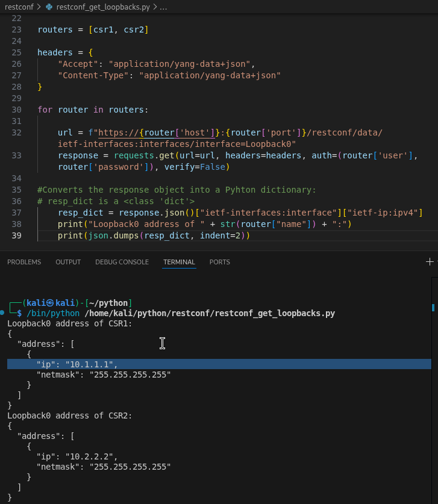Click the "Accept" header key text
This screenshot has height=504, width=438.
(x=78, y=64)
